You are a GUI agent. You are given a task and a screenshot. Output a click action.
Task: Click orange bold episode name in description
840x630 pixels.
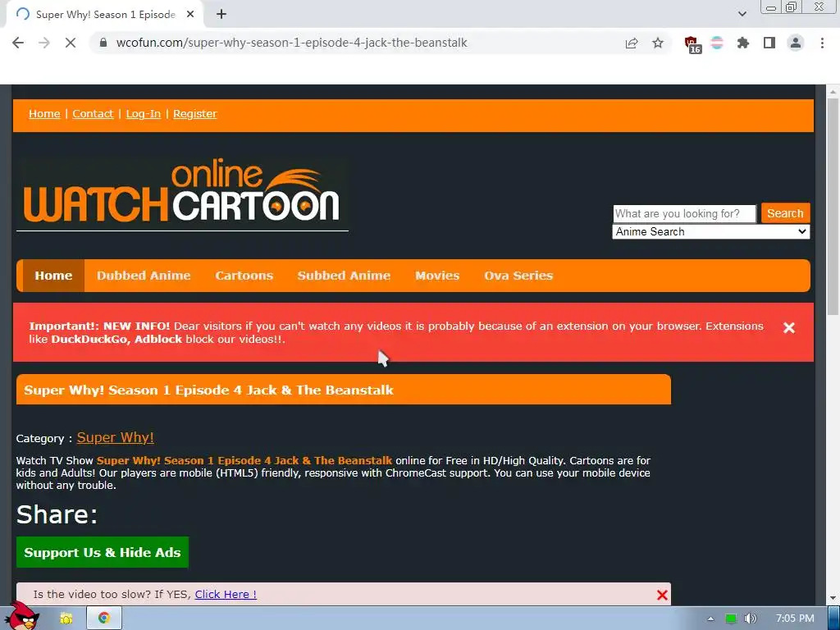point(244,461)
